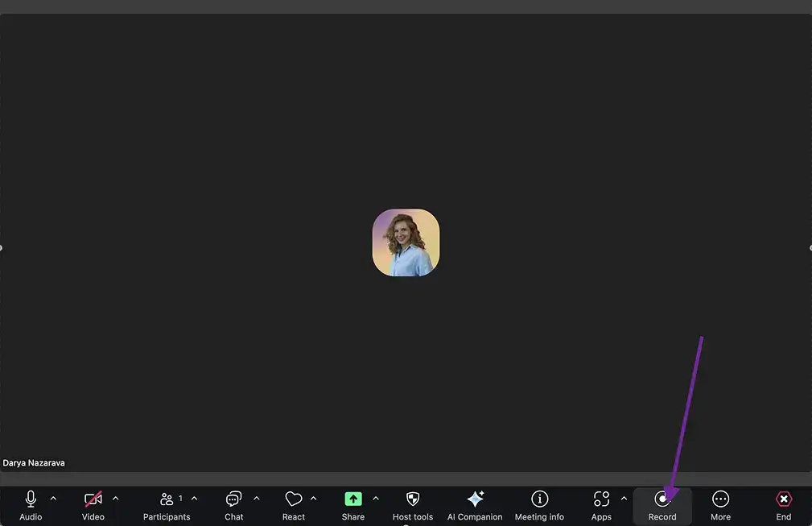812x526 pixels.
Task: Expand Share options with its chevron
Action: 375,497
